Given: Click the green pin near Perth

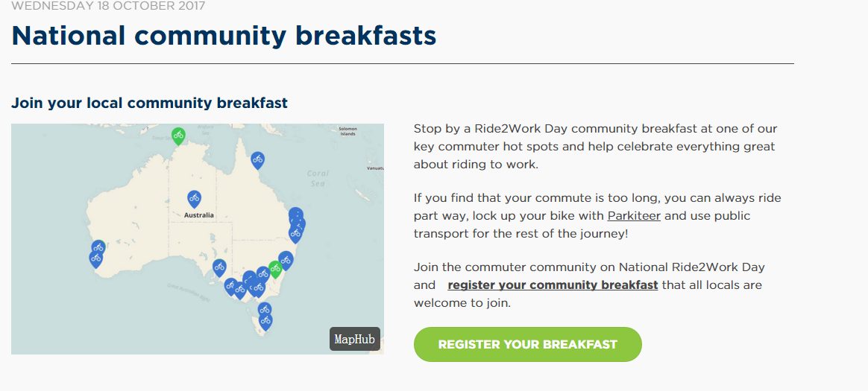Looking at the screenshot, I should click(x=100, y=245).
